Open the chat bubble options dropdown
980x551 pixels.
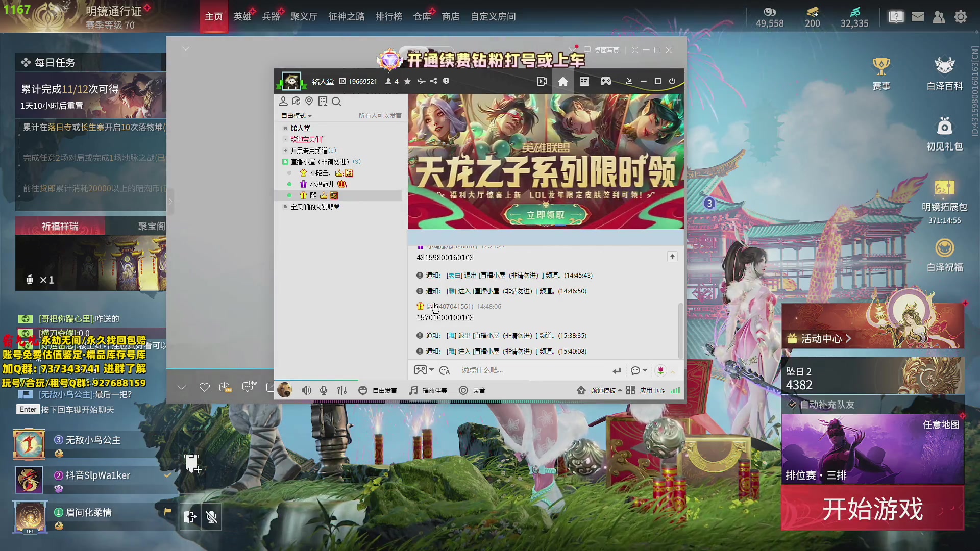tap(639, 371)
